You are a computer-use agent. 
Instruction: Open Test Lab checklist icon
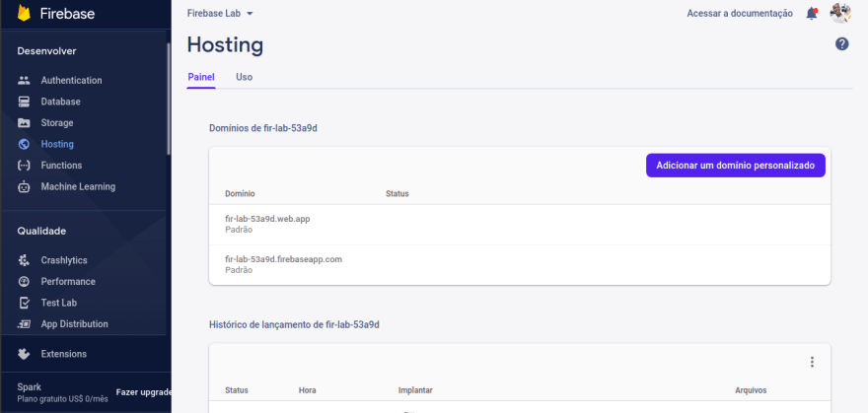coord(24,303)
